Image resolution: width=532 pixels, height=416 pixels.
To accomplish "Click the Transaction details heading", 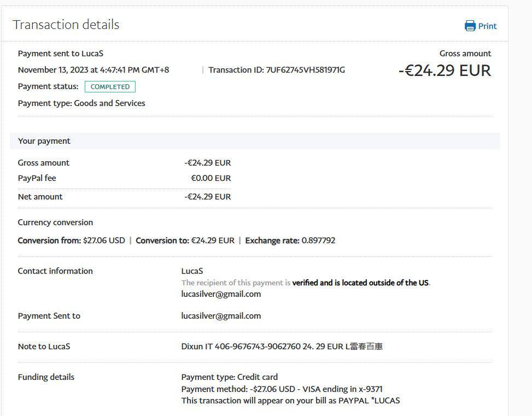I will [66, 25].
